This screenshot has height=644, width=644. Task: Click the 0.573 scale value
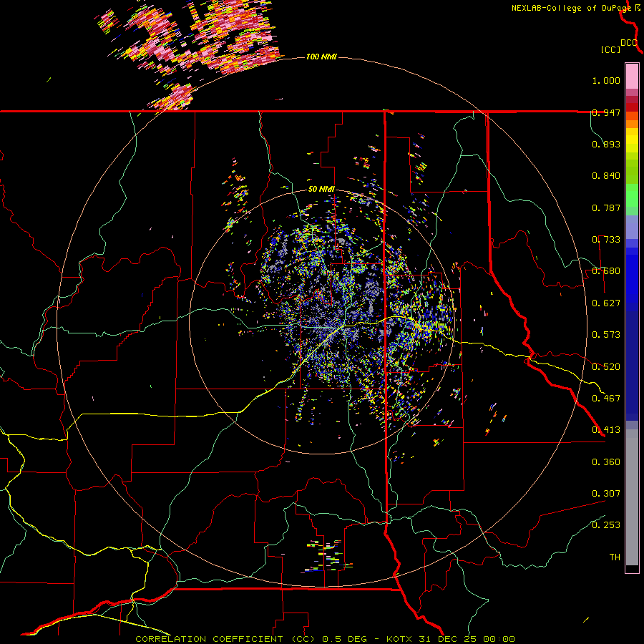(606, 335)
